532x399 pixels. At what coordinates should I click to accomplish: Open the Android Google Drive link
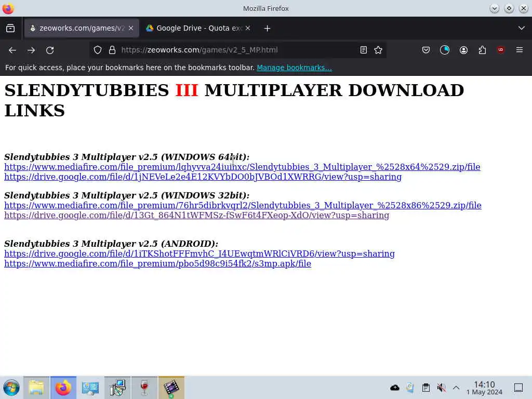199,254
